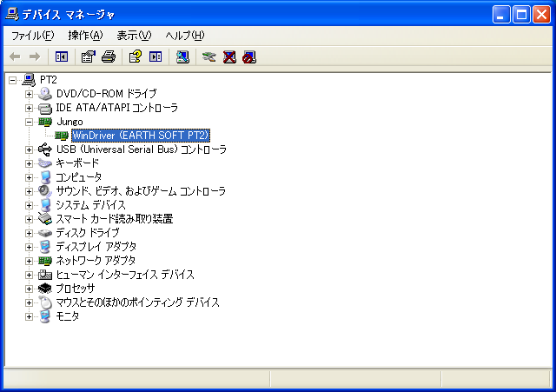This screenshot has width=556, height=392.
Task: Open the 操作(A) menu
Action: pyautogui.click(x=85, y=36)
